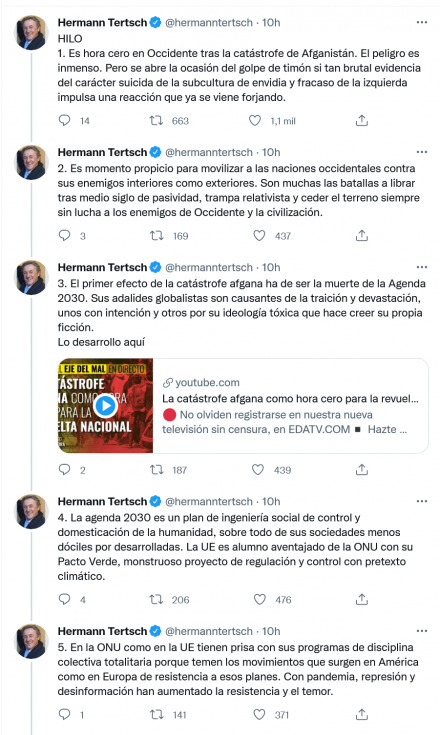Viewport: 440px width, 735px height.
Task: Share the first tweet in the thread
Action: click(x=362, y=120)
